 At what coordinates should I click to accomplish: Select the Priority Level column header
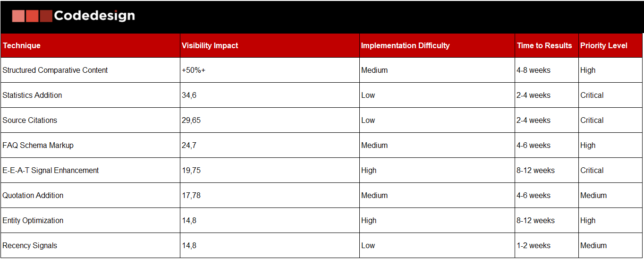[x=604, y=46]
